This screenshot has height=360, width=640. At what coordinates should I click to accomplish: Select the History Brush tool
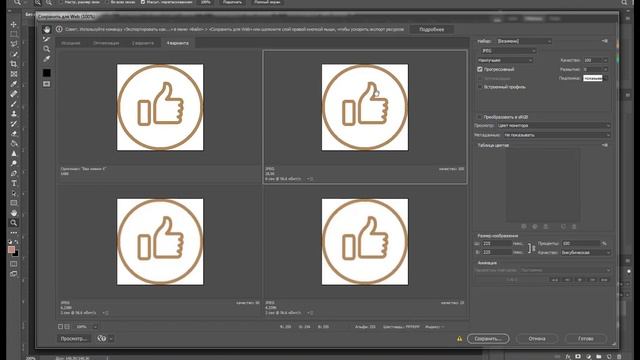(13, 124)
